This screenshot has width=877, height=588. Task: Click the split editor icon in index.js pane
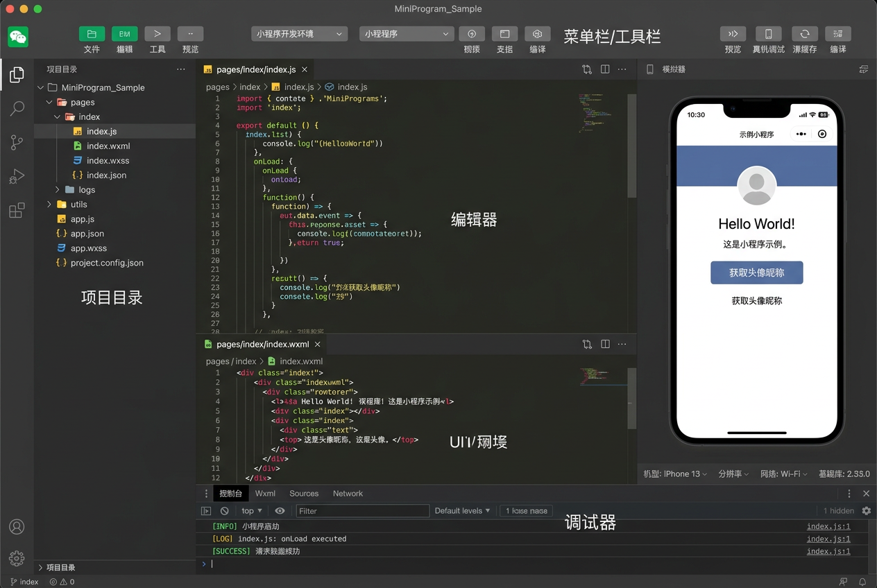point(605,69)
